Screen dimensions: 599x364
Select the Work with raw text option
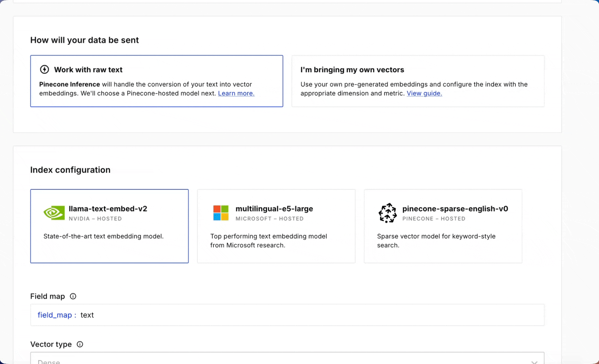pos(156,81)
